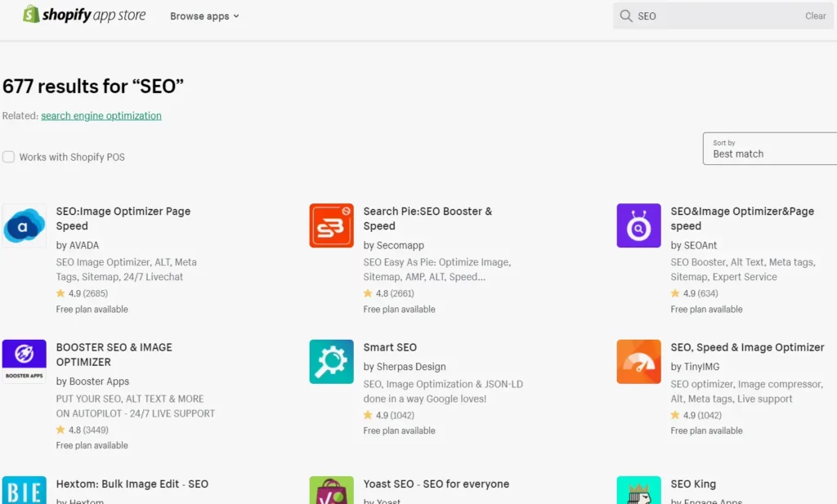Open AVADA SEO Image Optimizer app icon
This screenshot has height=504, width=837.
24,225
